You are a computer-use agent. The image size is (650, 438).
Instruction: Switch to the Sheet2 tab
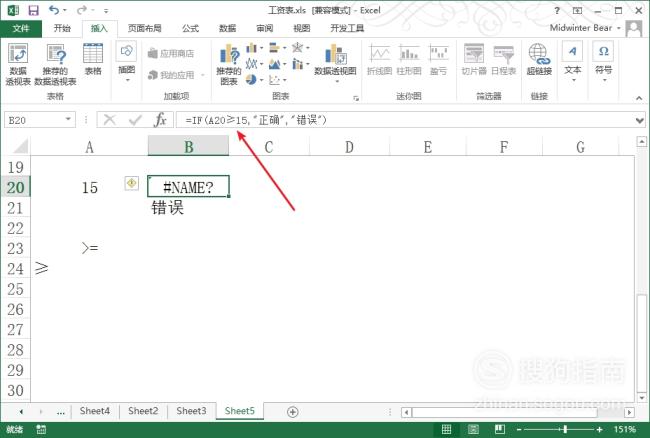click(143, 411)
